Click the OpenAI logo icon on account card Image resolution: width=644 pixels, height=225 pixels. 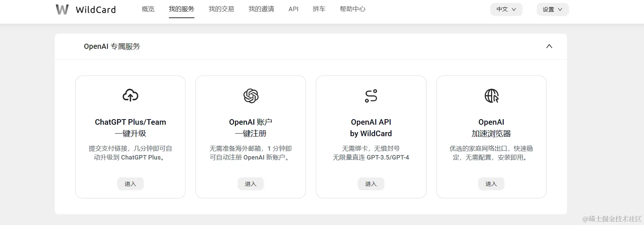pos(251,96)
